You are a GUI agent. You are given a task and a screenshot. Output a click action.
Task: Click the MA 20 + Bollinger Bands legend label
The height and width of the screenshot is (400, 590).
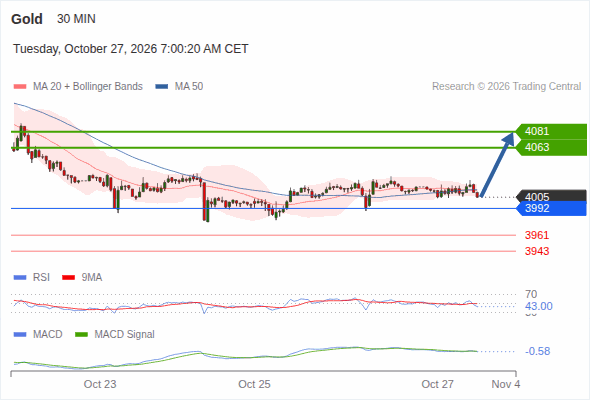pos(88,87)
